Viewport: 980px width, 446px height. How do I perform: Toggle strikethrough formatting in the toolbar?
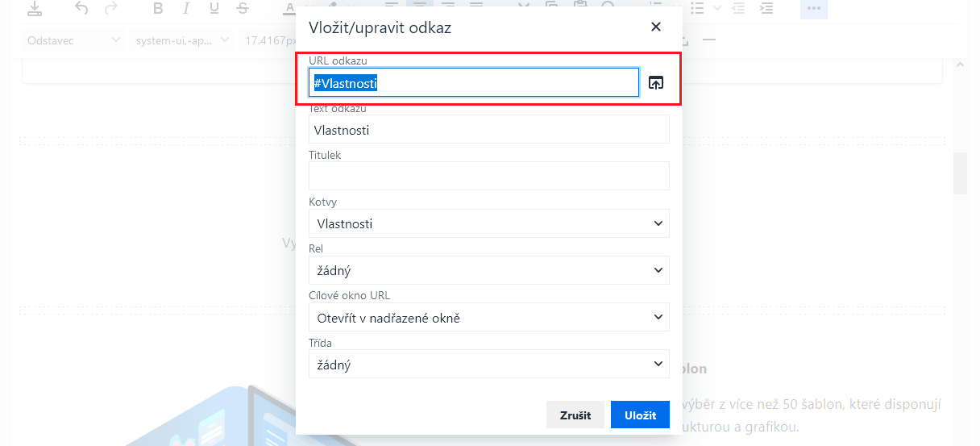243,9
